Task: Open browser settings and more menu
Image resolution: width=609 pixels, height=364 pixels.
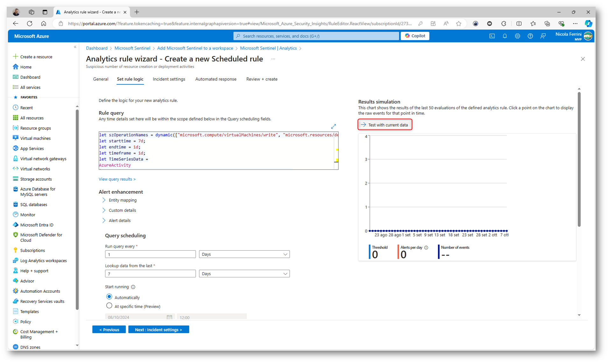Action: click(575, 24)
